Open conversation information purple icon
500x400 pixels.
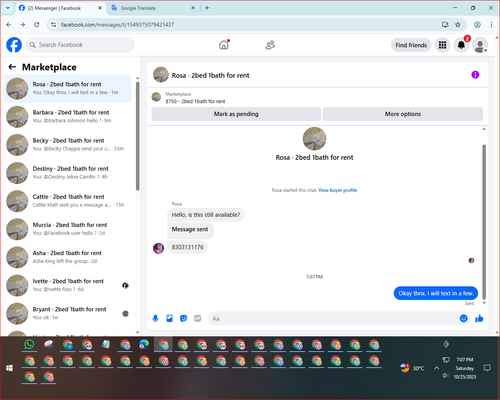(x=475, y=75)
